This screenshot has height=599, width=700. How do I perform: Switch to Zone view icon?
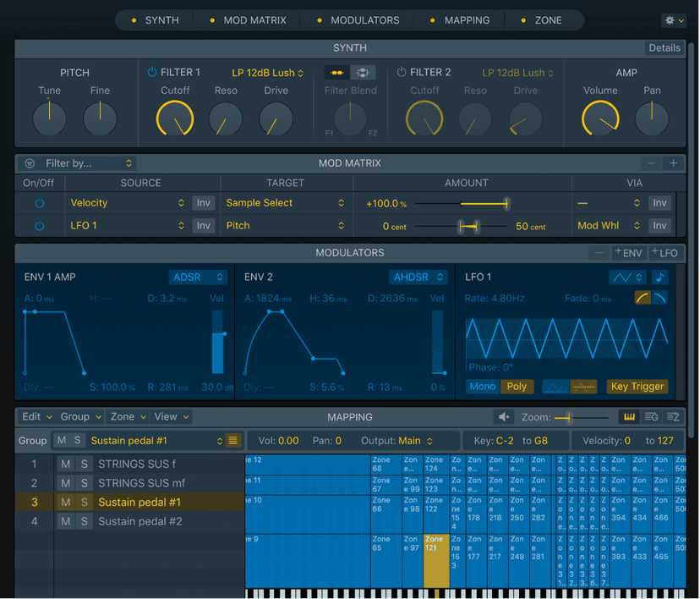click(673, 417)
